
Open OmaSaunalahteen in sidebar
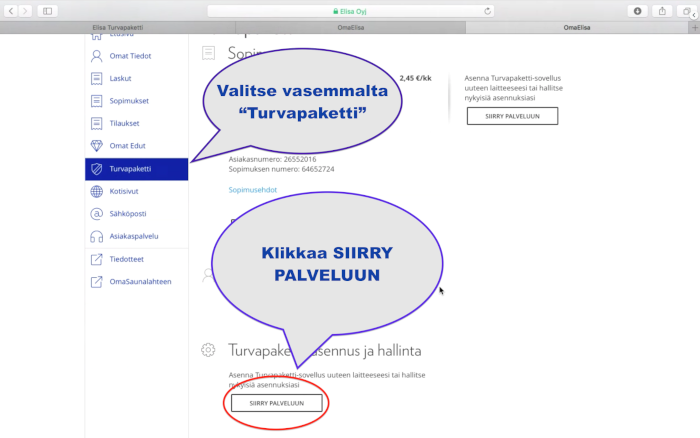pyautogui.click(x=140, y=281)
